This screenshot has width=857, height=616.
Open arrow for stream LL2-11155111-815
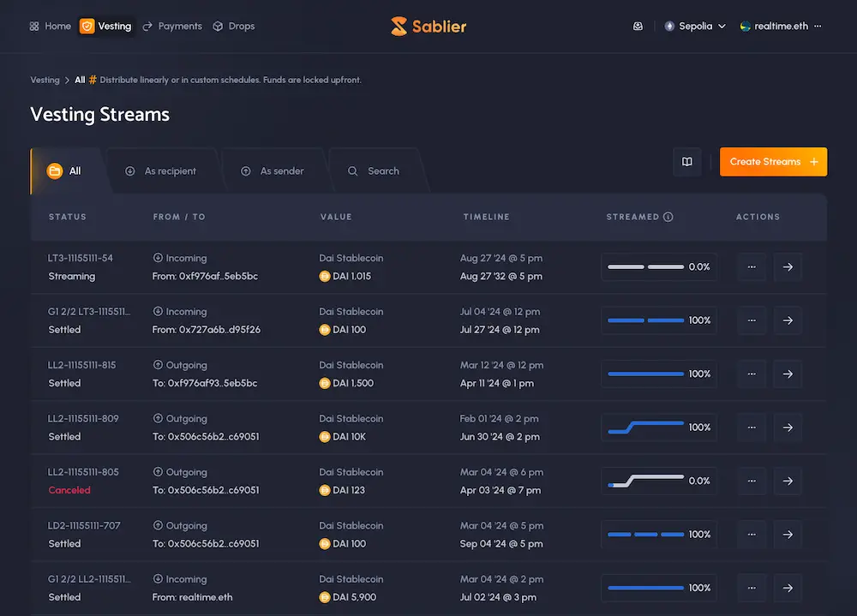pyautogui.click(x=788, y=374)
